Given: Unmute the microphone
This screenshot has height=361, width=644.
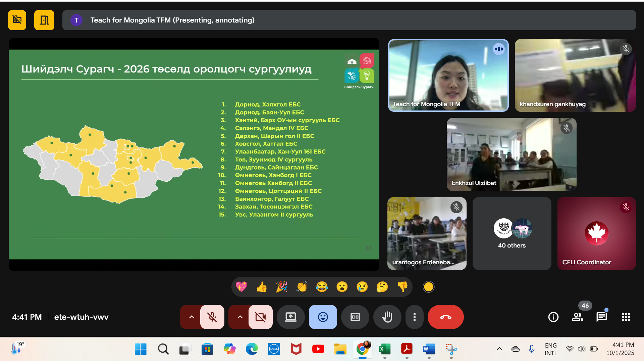Looking at the screenshot, I should (213, 317).
